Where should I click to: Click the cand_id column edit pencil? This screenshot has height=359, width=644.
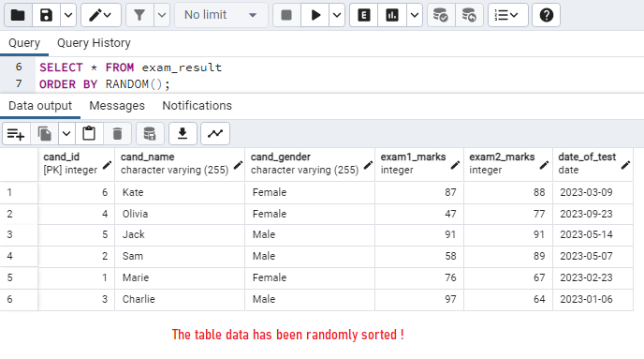107,165
